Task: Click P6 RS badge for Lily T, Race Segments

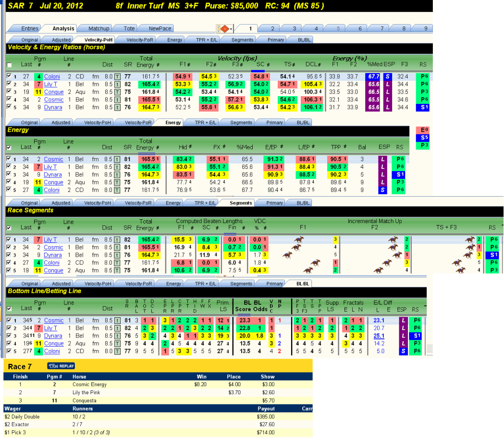Action: pos(492,239)
